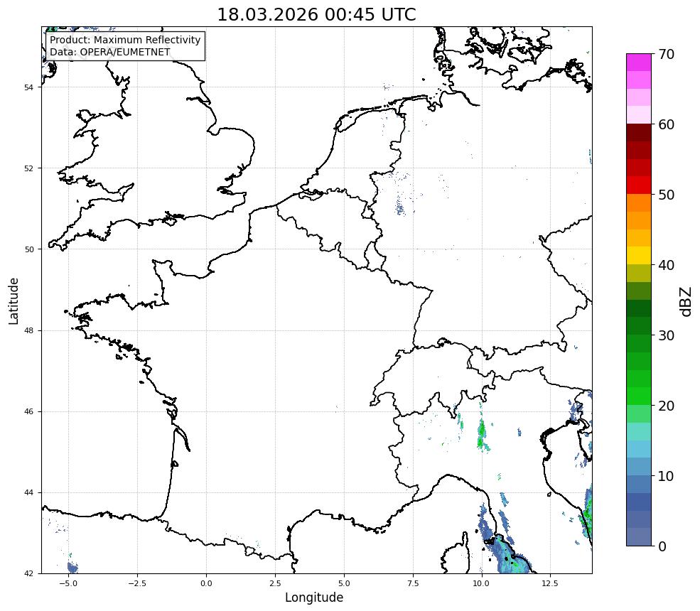Select the magenta swatch at top of colorbar

[639, 63]
